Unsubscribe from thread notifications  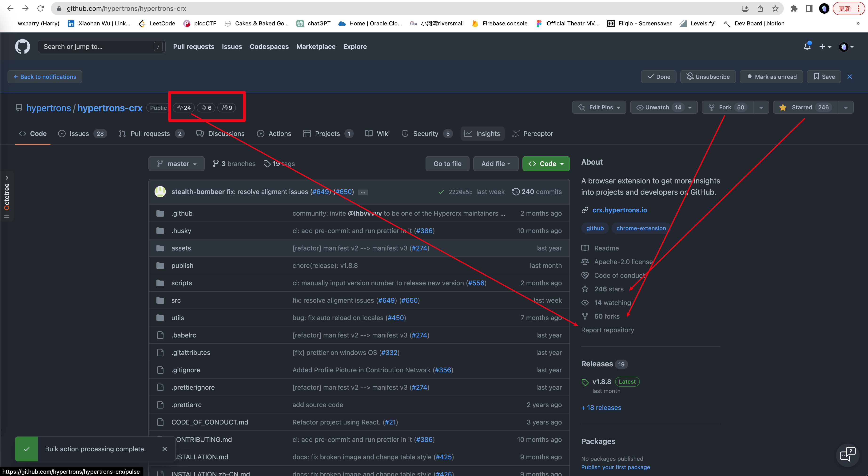coord(708,76)
